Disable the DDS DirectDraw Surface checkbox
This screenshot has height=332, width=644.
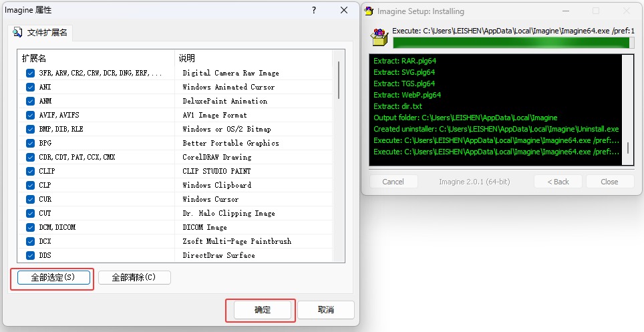coord(30,255)
